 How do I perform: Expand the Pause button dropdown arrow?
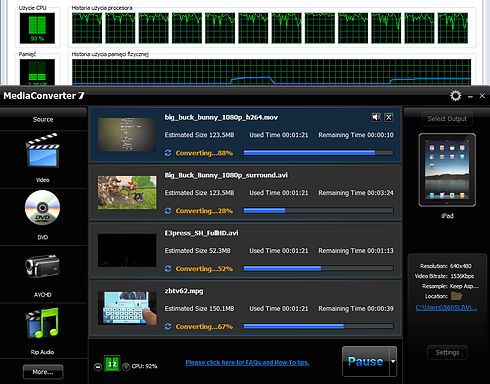(x=393, y=362)
